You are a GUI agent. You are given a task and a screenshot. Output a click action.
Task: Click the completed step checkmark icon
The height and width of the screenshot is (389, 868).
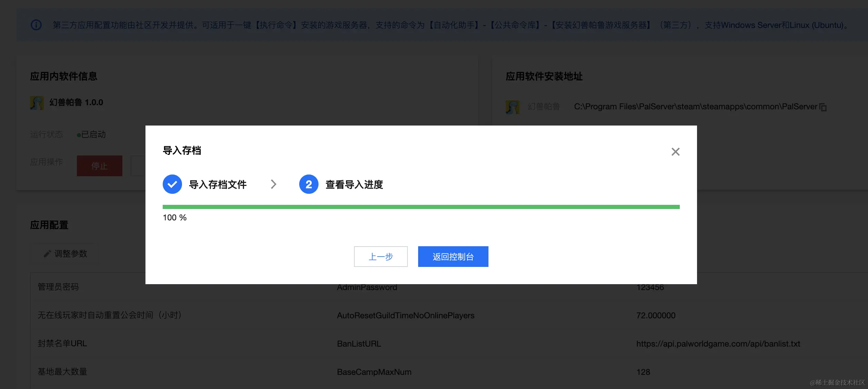172,184
